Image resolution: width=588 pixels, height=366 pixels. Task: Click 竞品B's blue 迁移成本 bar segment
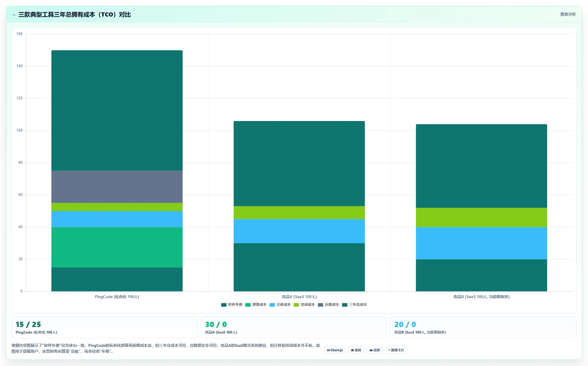481,243
